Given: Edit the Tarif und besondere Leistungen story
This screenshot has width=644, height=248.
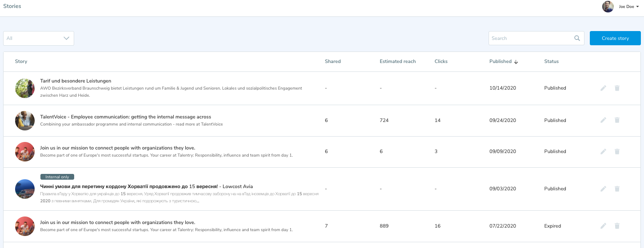Looking at the screenshot, I should point(603,88).
